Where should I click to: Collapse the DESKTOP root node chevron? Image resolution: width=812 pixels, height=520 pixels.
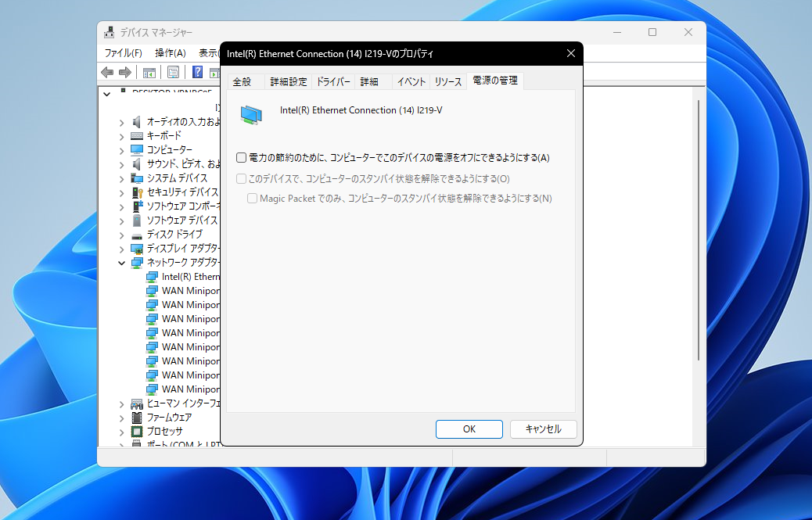click(x=106, y=94)
